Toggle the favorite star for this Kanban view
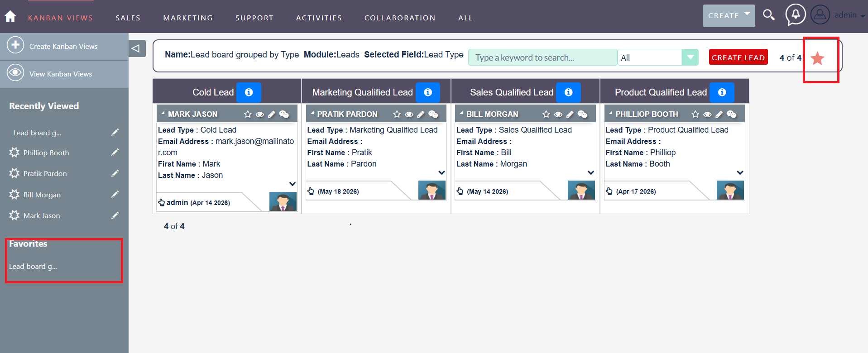 click(x=817, y=58)
